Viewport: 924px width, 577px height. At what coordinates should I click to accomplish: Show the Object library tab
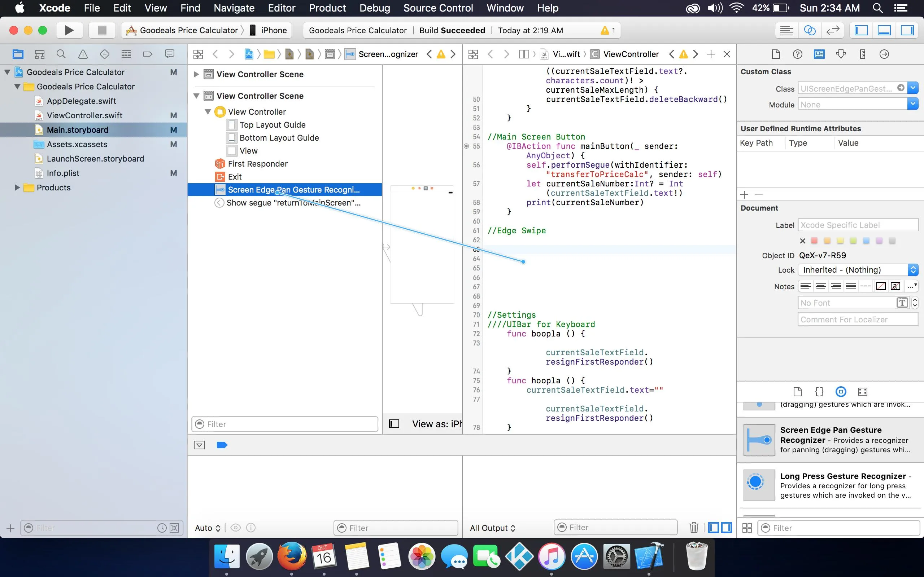841,392
